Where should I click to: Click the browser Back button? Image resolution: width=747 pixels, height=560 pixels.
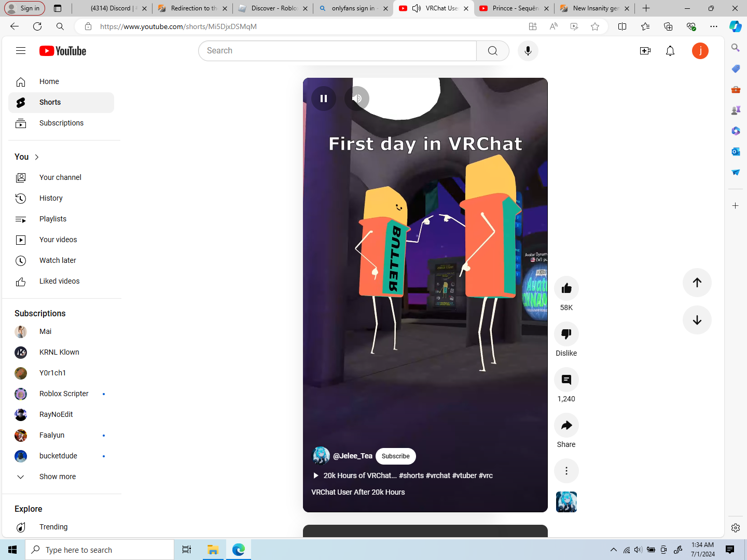point(15,26)
